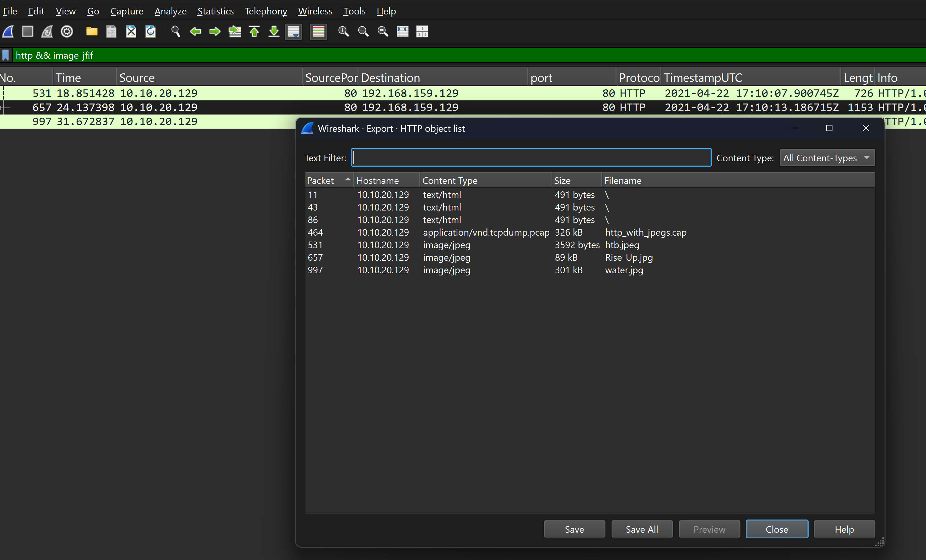This screenshot has width=926, height=560.
Task: Open the Help menu
Action: tap(386, 11)
